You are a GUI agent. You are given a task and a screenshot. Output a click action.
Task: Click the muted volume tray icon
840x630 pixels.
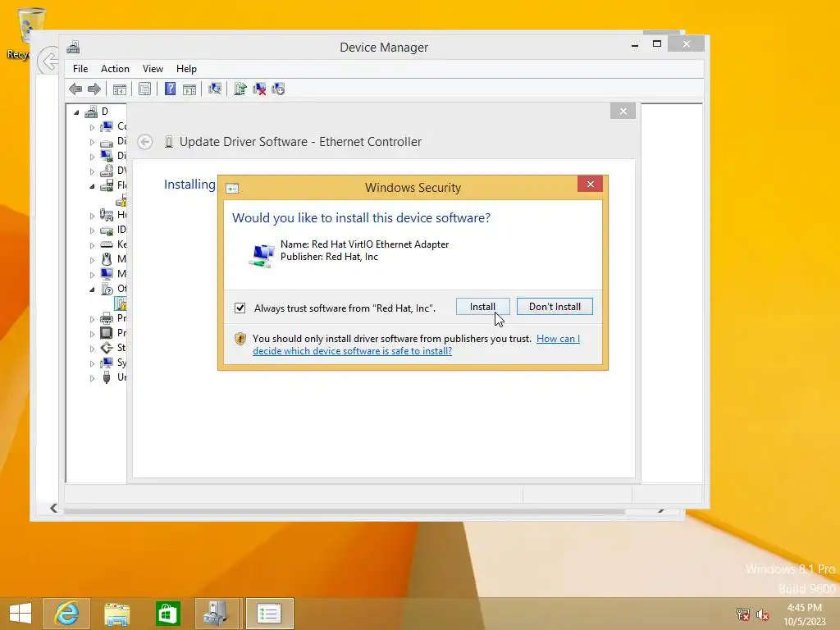762,614
